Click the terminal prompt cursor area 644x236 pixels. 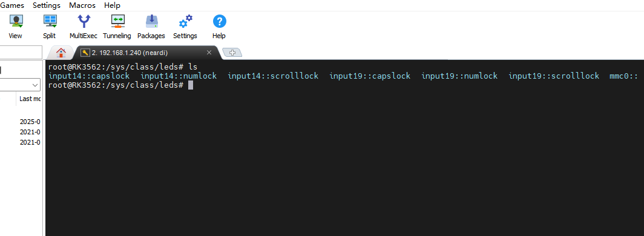tap(190, 85)
